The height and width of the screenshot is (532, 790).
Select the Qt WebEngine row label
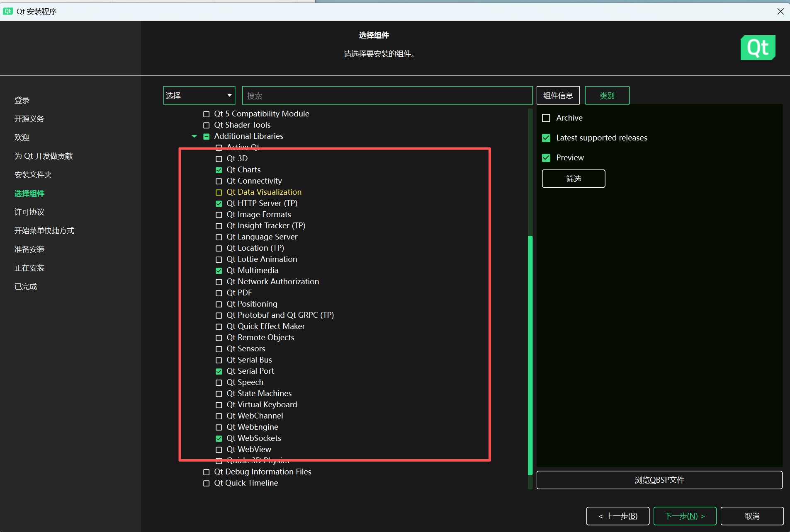tap(252, 427)
